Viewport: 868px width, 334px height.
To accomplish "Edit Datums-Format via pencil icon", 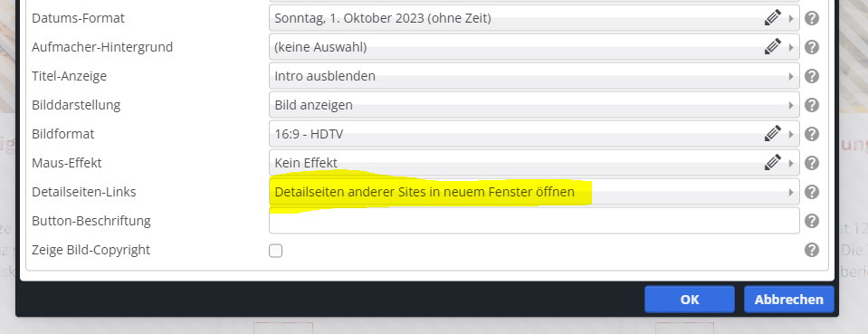I will coord(773,18).
